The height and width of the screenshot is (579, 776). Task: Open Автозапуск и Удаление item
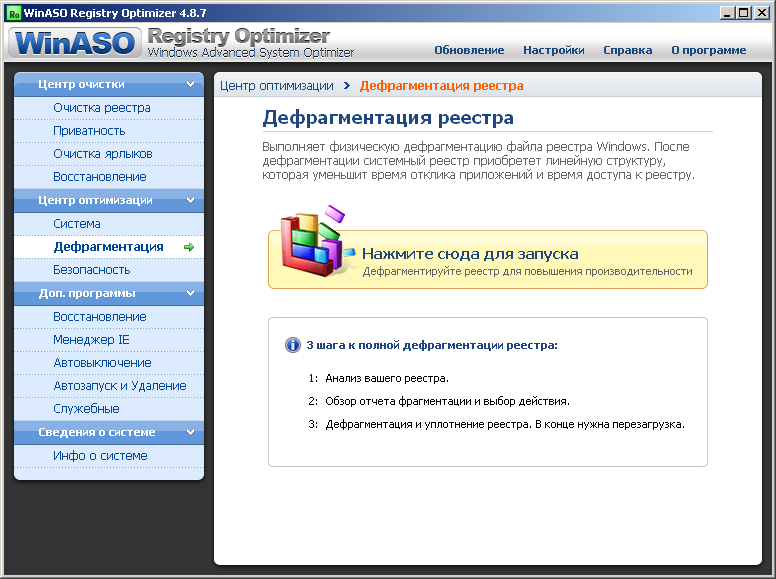click(119, 386)
